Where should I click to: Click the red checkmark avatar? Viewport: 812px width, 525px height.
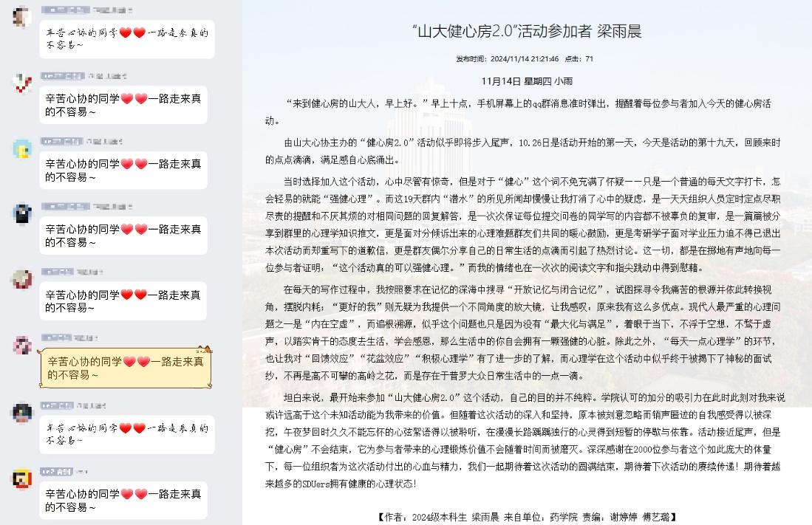[x=22, y=83]
